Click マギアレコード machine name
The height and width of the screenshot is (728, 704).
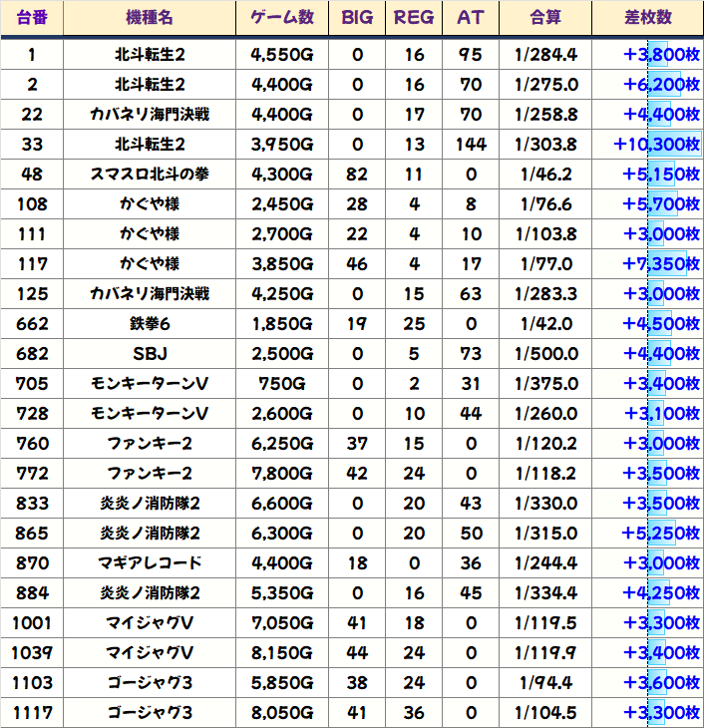pyautogui.click(x=150, y=563)
